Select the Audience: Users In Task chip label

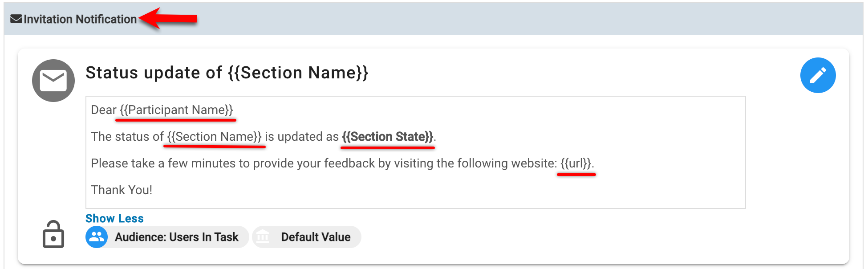[177, 237]
